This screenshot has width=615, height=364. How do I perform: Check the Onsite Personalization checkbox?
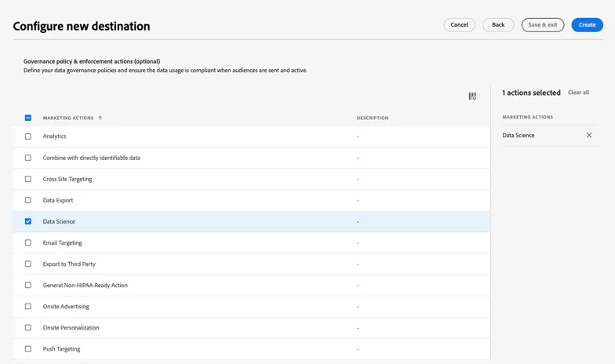point(28,328)
